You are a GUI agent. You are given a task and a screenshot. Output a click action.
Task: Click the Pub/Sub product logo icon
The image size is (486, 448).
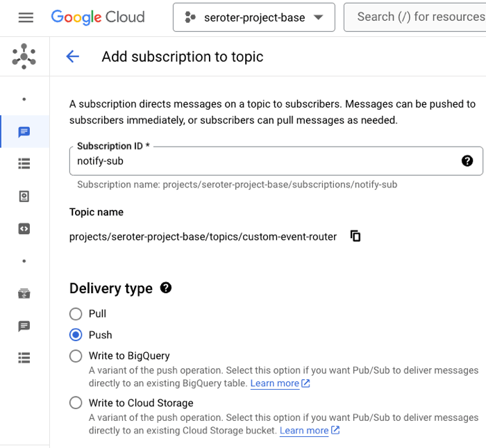coord(24,56)
